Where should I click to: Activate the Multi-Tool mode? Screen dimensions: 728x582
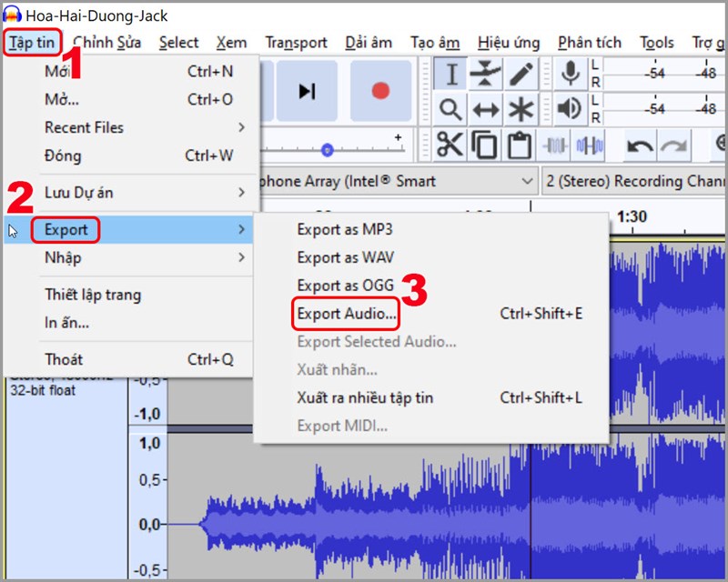[x=521, y=107]
